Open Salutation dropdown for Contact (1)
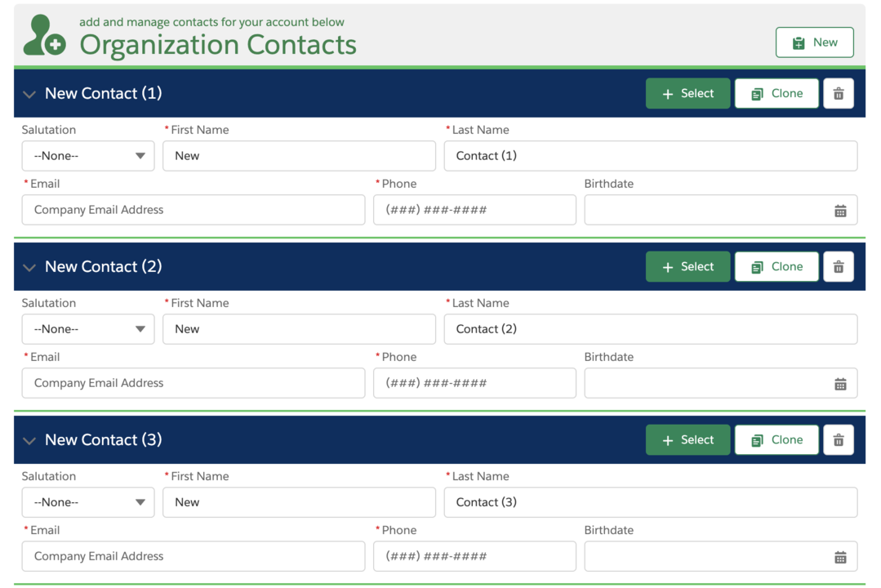The width and height of the screenshot is (881, 588). [88, 156]
